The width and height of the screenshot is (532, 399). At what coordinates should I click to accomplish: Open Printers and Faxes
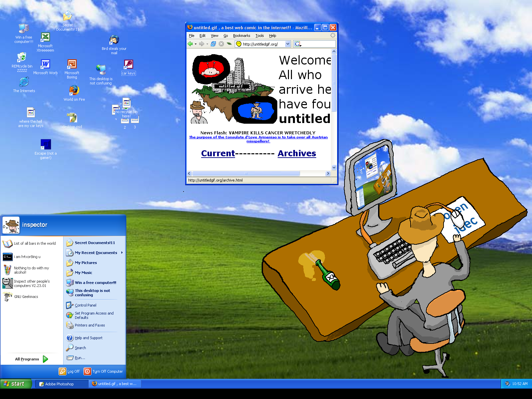point(94,325)
